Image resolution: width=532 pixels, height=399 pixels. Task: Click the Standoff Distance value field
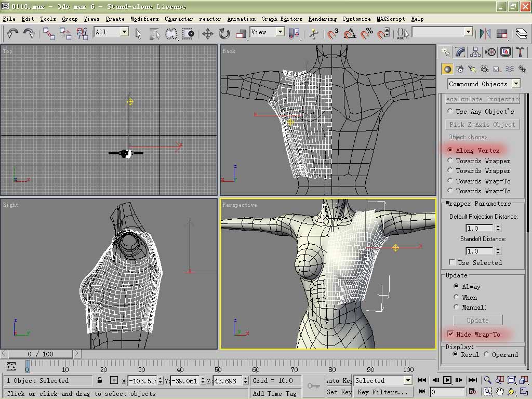(x=479, y=251)
